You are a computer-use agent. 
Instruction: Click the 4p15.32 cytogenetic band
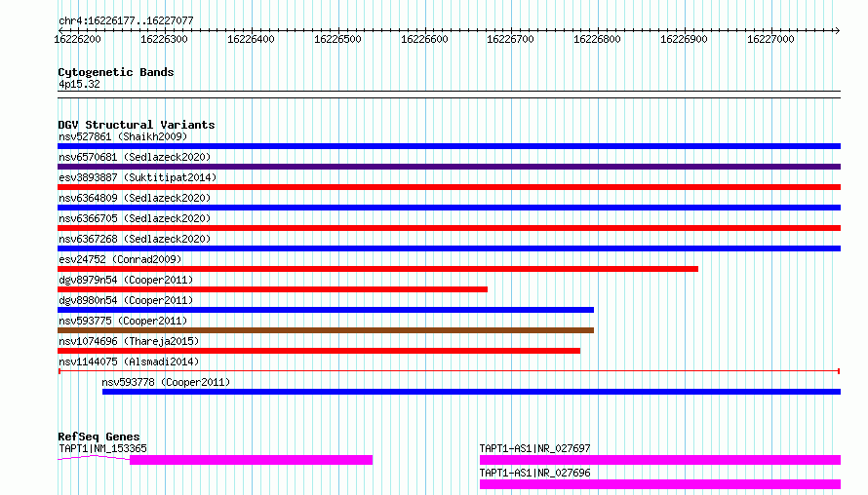click(x=449, y=95)
